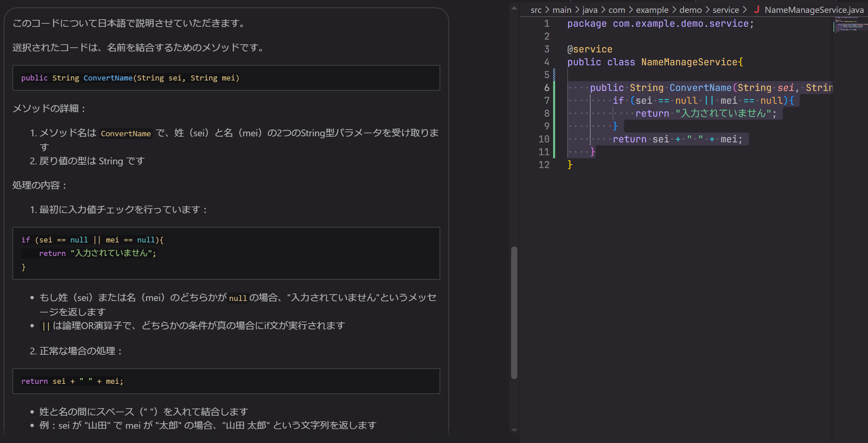Click the Java file icon in breadcrumb
868x443 pixels.
click(x=757, y=9)
